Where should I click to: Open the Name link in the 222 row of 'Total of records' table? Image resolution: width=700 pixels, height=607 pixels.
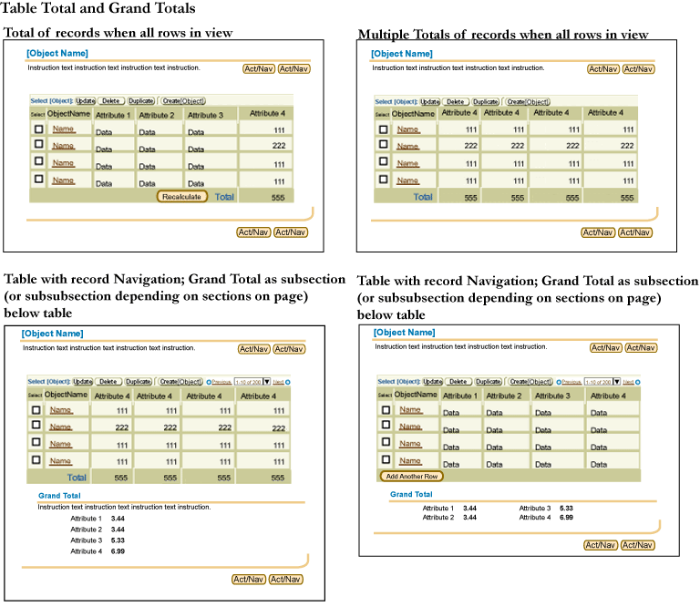tap(64, 146)
